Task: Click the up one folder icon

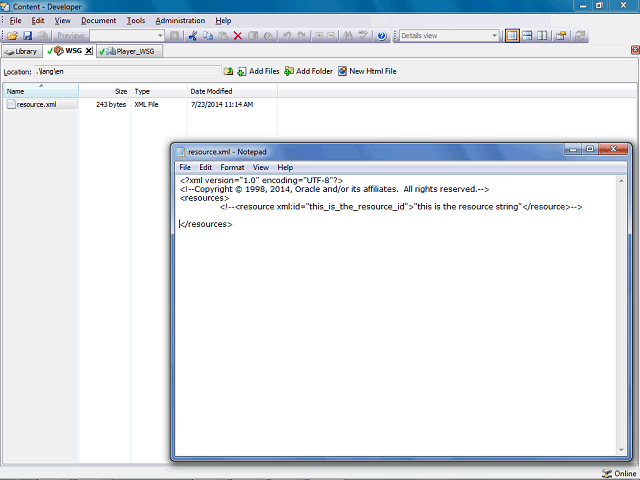Action: tap(228, 71)
